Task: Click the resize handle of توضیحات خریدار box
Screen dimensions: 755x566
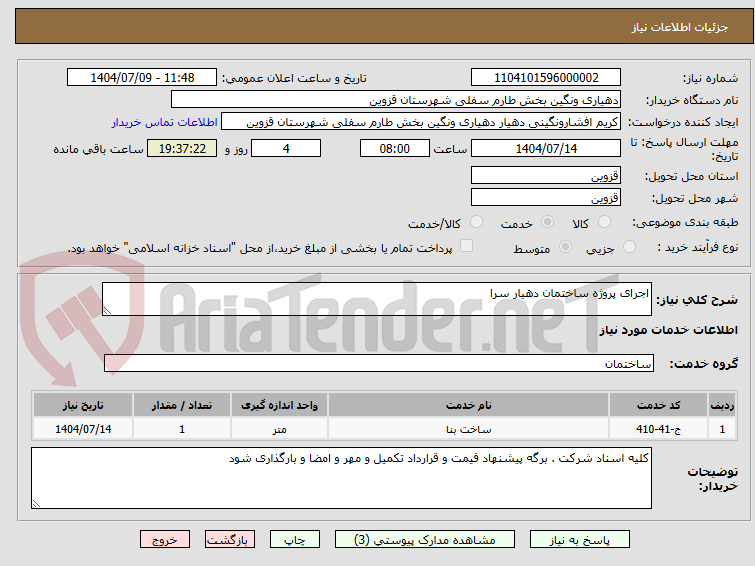Action: tap(36, 503)
